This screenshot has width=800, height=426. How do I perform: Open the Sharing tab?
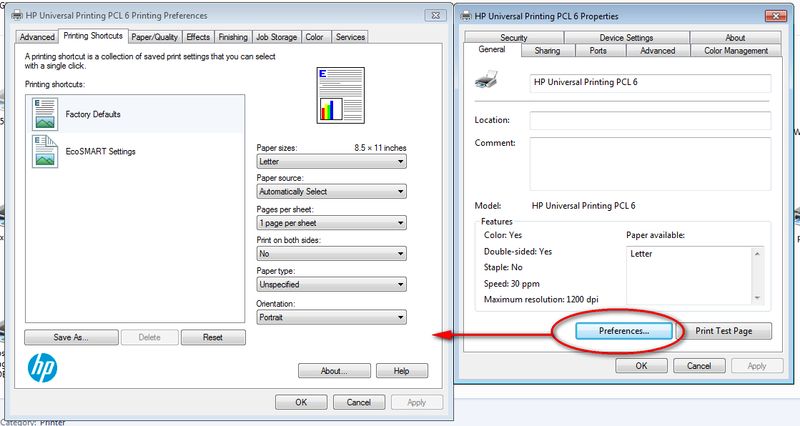547,51
